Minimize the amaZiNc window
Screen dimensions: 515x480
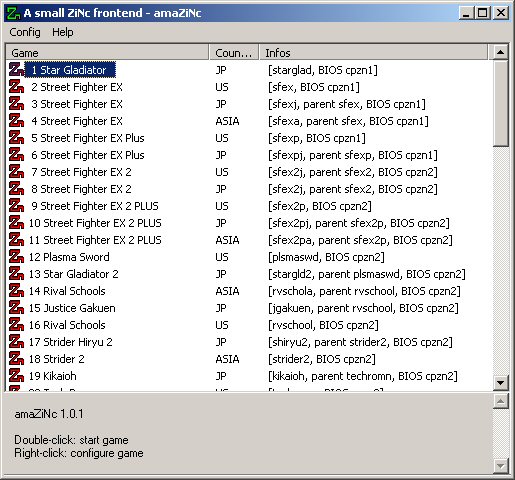[x=466, y=13]
